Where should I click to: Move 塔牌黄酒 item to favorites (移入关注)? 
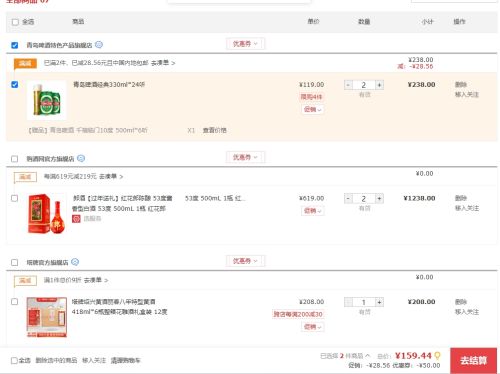coord(467,312)
